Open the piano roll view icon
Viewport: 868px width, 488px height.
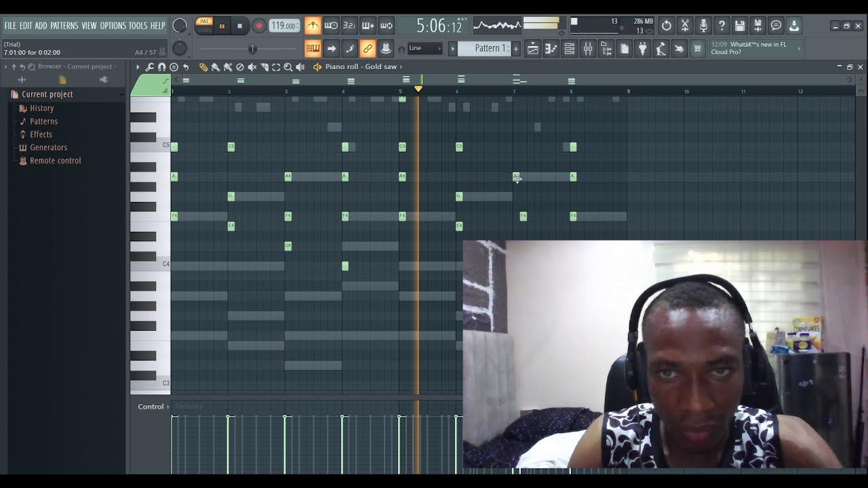click(551, 48)
